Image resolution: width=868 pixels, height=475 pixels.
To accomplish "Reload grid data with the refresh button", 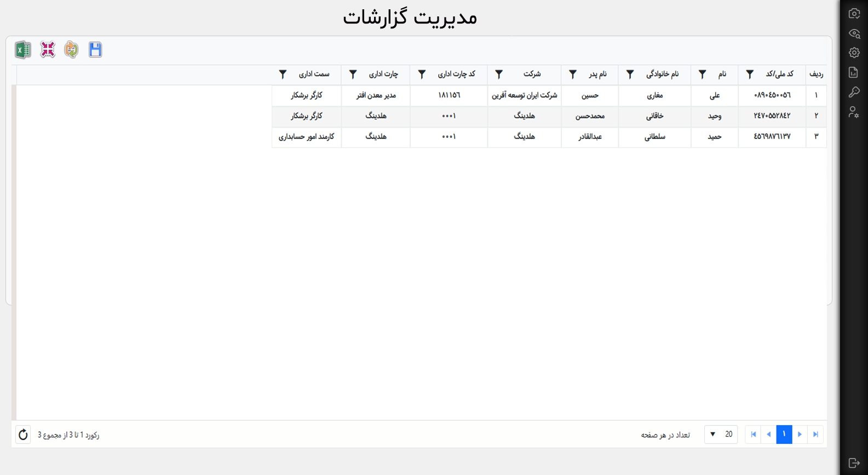I will (23, 435).
